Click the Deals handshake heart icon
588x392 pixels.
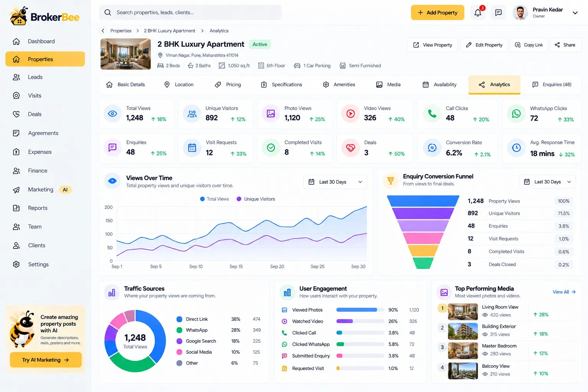click(x=351, y=148)
